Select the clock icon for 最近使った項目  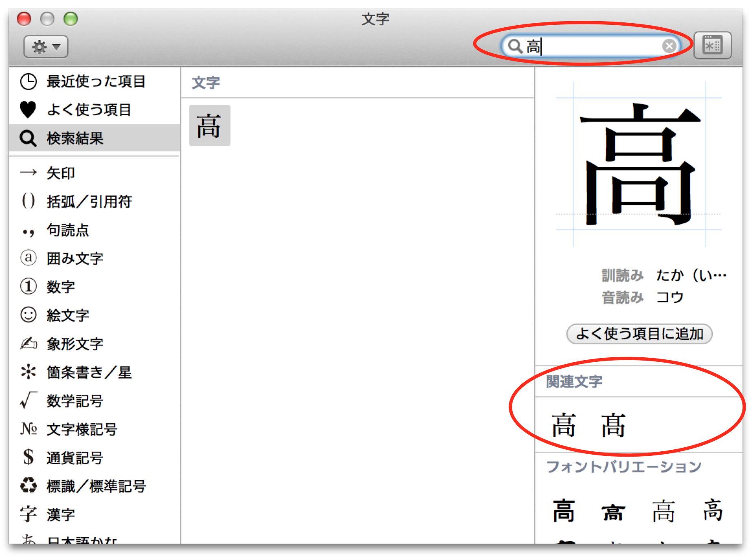(29, 81)
